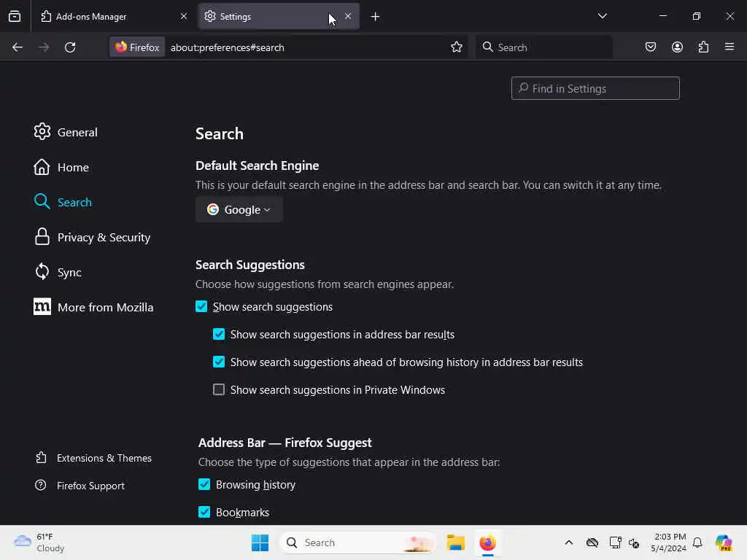The width and height of the screenshot is (747, 560).
Task: Disable Browsing history suggestions
Action: [204, 484]
